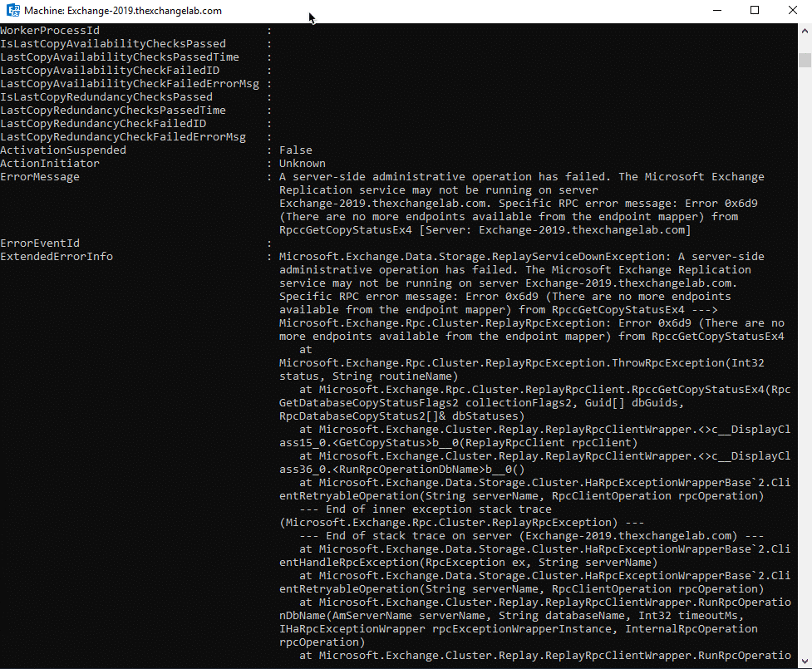This screenshot has height=669, width=812.
Task: Click 'IHaRpcExceptionWrapper rpcExceptionWrapperInstance' line
Action: [519, 629]
